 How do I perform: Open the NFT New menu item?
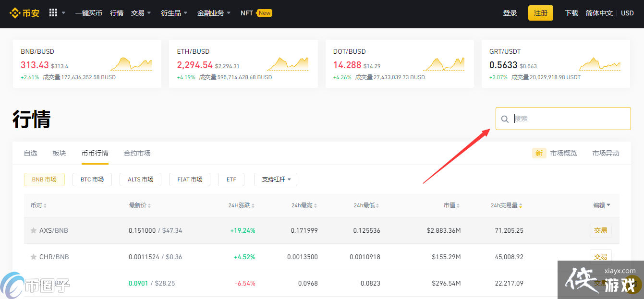(x=256, y=13)
